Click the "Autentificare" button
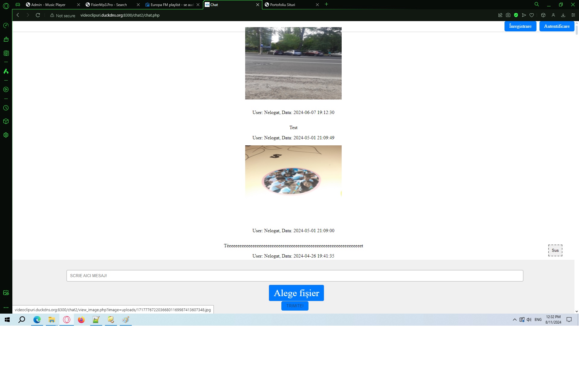Viewport: 579px width, 392px height. tap(557, 26)
